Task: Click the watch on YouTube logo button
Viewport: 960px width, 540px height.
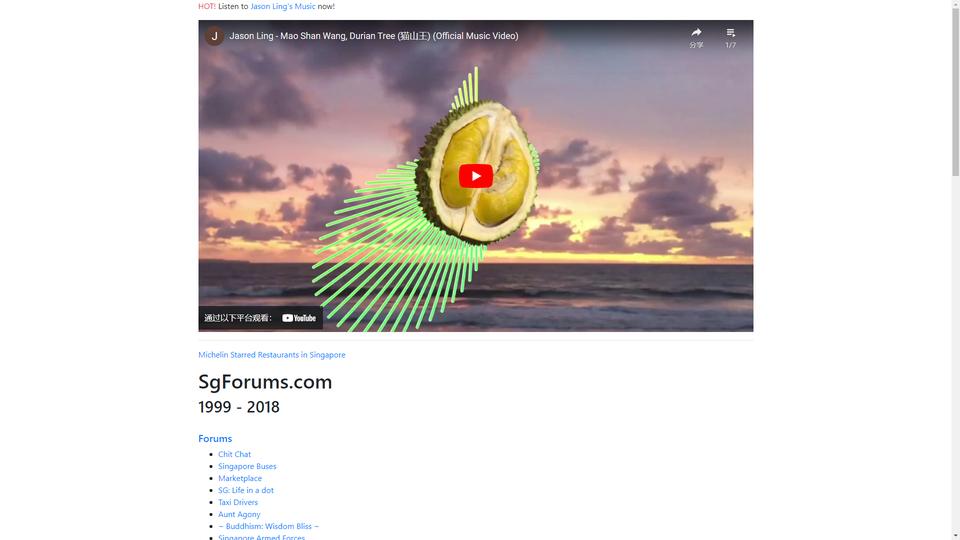Action: (x=299, y=318)
